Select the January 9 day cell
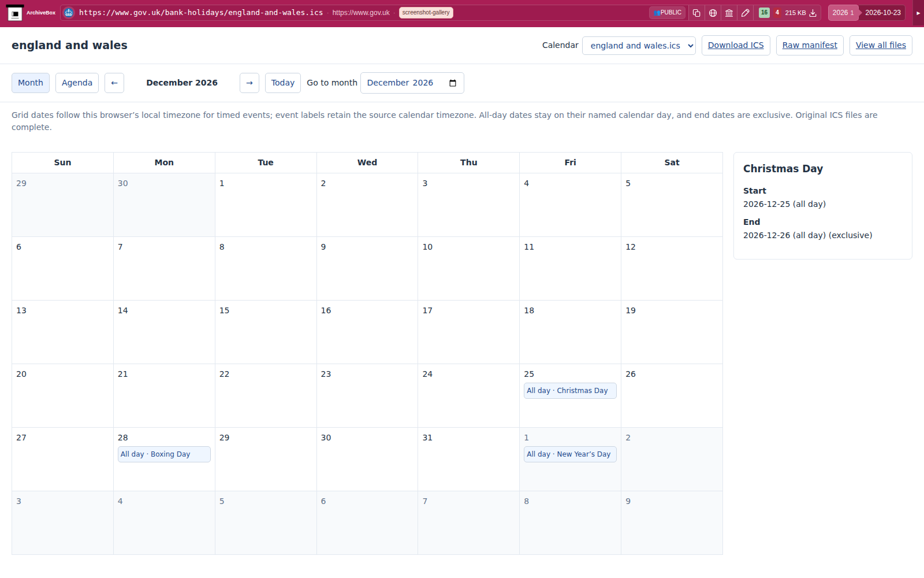The image size is (924, 578). coord(672,523)
